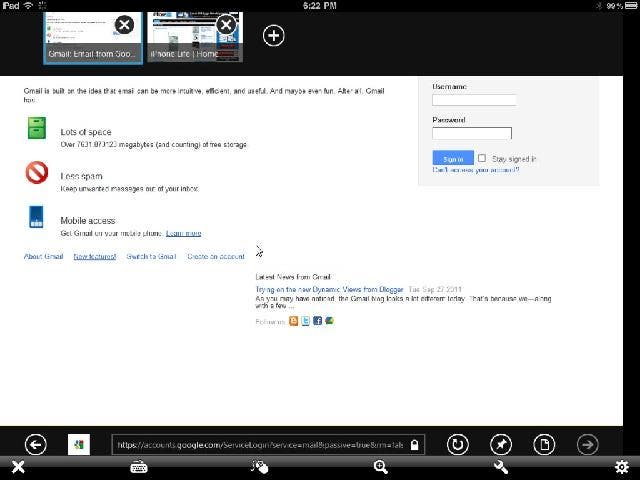Disconnect session with the X icon
Viewport: 640px width, 480px height.
click(18, 467)
